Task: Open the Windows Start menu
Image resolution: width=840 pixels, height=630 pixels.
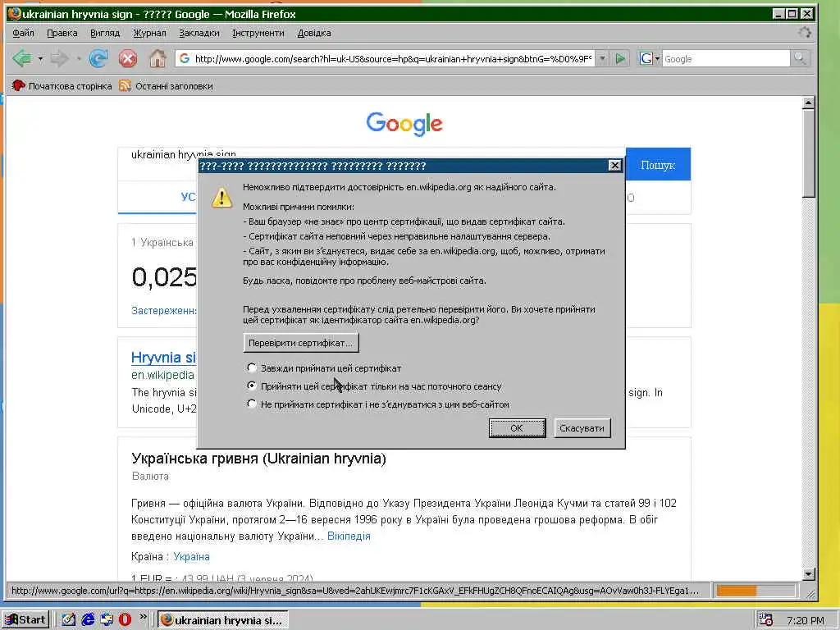Action: pos(25,620)
